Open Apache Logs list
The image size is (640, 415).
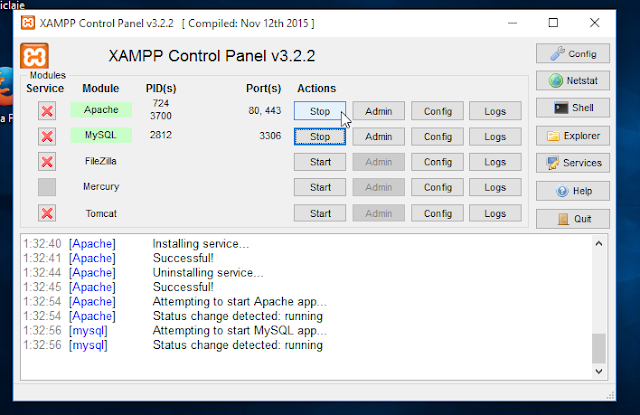(495, 111)
